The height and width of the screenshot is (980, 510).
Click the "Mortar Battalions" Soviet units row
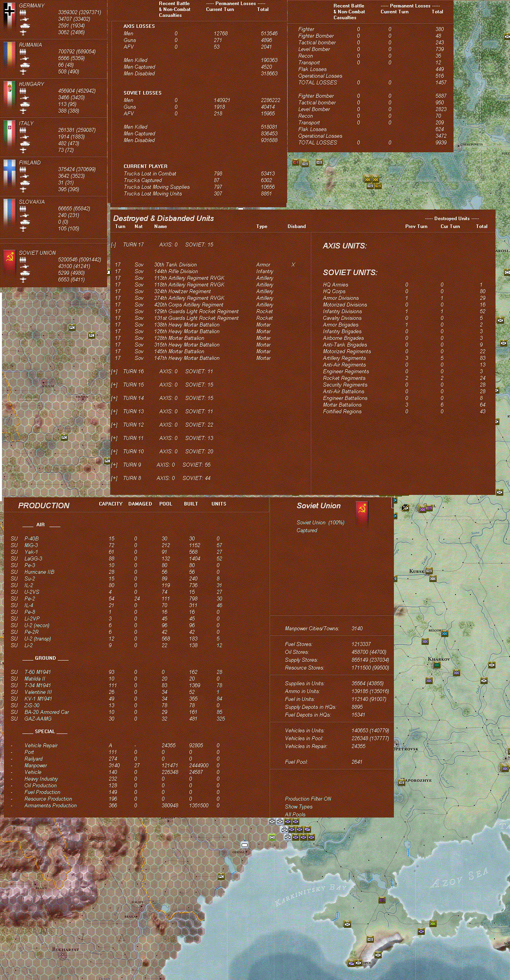point(404,405)
